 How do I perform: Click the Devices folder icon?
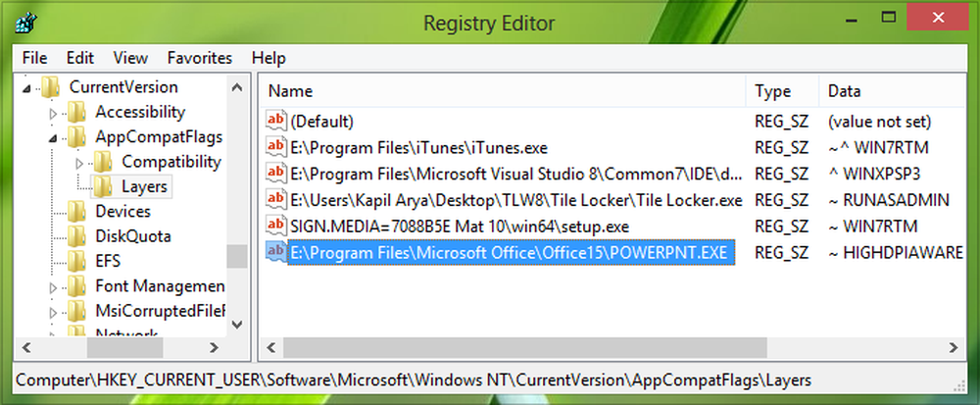(78, 211)
